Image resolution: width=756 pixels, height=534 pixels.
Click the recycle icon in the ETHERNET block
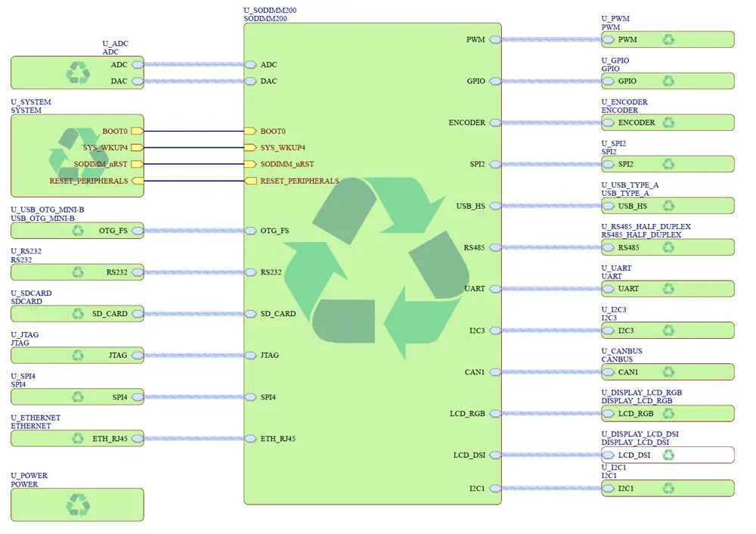point(78,438)
